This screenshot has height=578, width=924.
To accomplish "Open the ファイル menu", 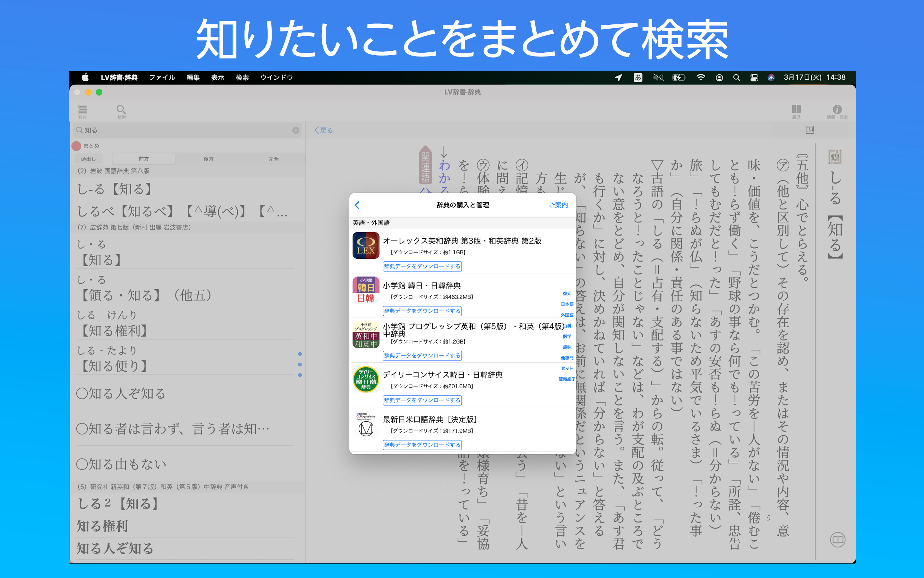I will pyautogui.click(x=162, y=77).
